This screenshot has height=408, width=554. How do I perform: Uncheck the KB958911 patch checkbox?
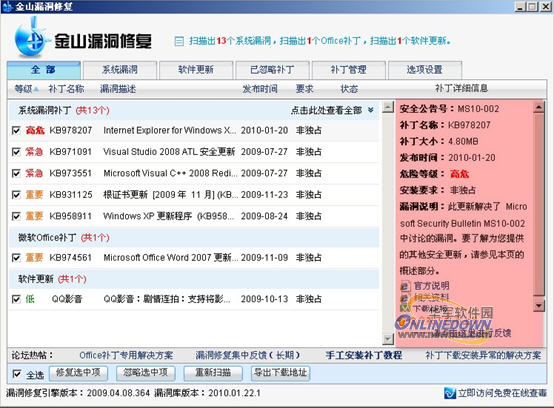(16, 216)
